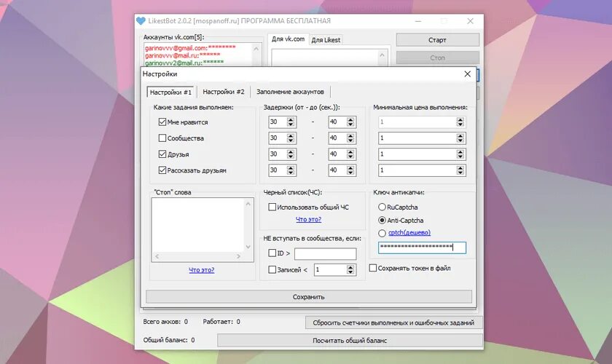Click the stop words horizontal scrollbar left arrow
This screenshot has width=612, height=364.
click(157, 257)
